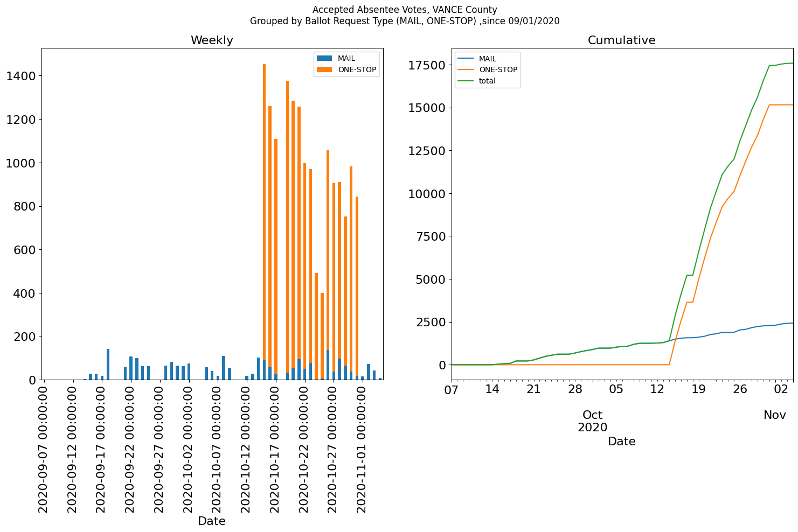Click the 800 tick on Weekly y-axis
Screen dimensions: 798x532
click(24, 206)
